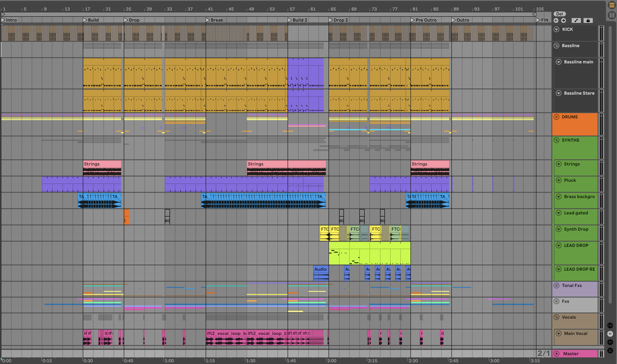Toggle the I-O section visibility
Screen dimensions: 617x364
[610, 325]
